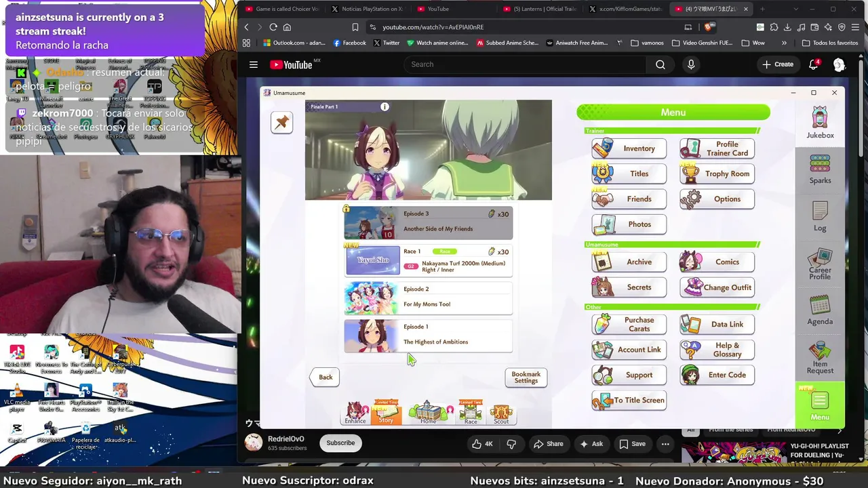Open the Todos los favoritos folder
The width and height of the screenshot is (868, 488).
[830, 43]
